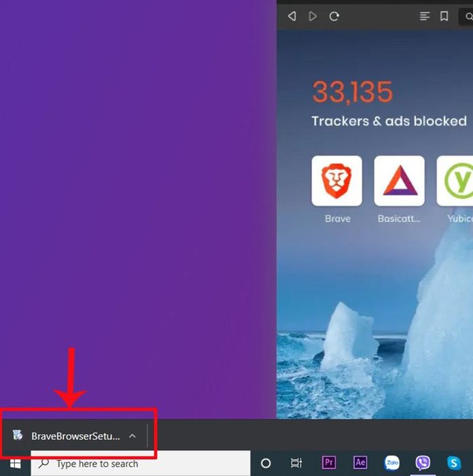
Task: Open the Windows Start menu
Action: (x=15, y=463)
